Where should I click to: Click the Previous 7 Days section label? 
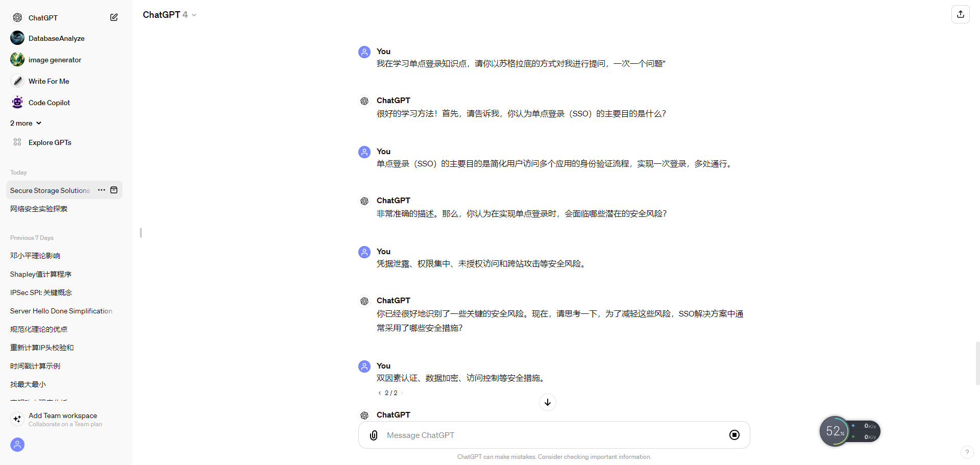pos(32,238)
